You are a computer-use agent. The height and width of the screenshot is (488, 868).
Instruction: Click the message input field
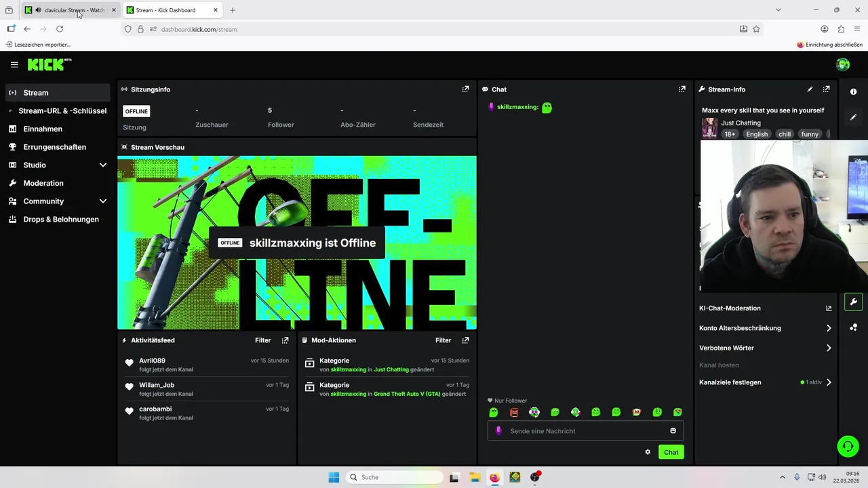tap(585, 430)
